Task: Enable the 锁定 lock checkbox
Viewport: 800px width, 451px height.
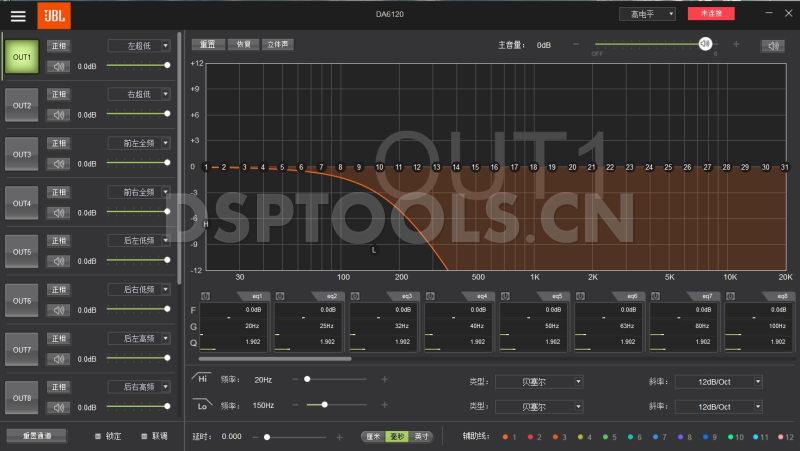Action: 98,436
